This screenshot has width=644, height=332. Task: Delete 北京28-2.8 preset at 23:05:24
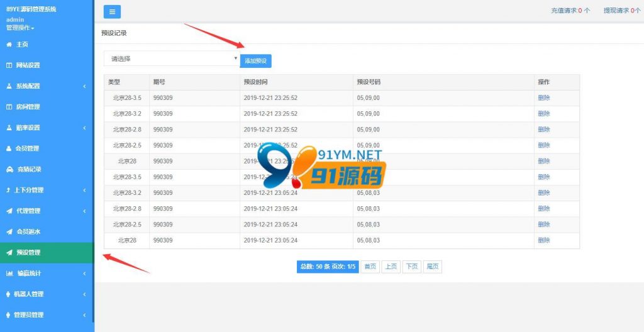(x=544, y=209)
